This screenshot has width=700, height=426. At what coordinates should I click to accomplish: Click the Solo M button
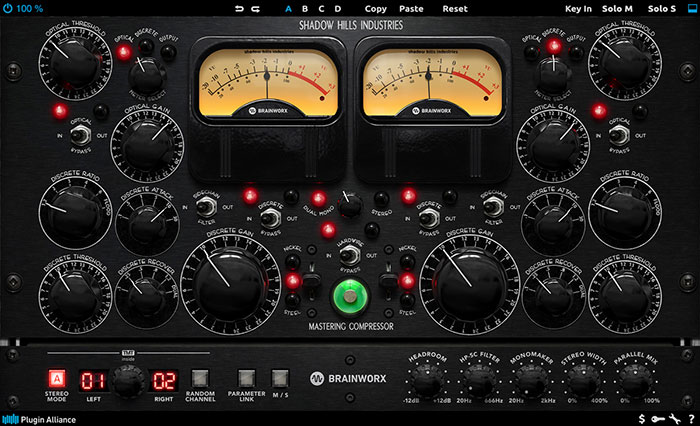click(617, 8)
